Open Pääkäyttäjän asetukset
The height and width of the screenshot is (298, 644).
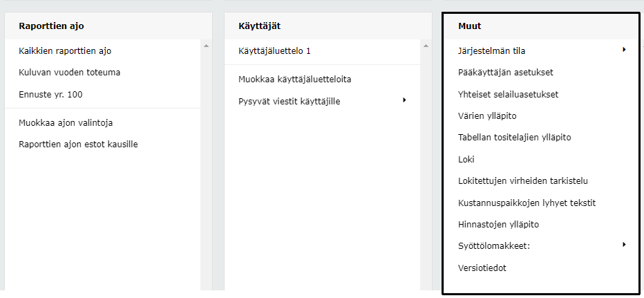pos(505,72)
